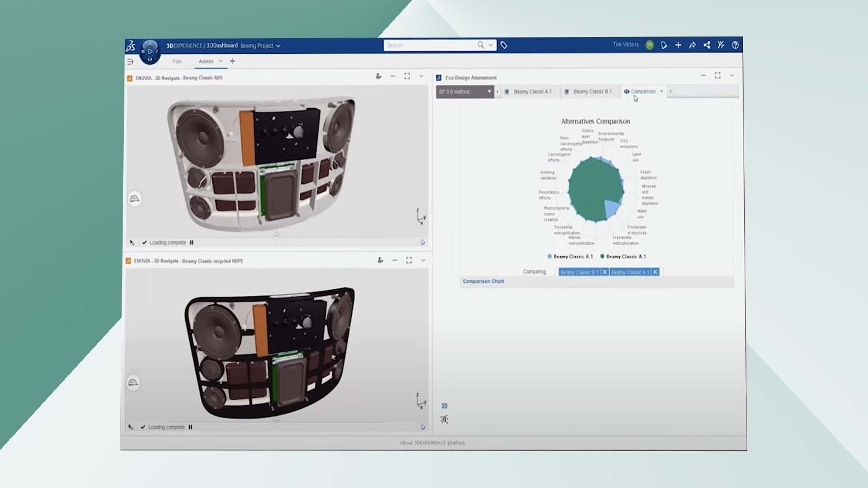Screen dimensions: 868x488
Task: Click the tag icon beside search
Action: coord(504,45)
